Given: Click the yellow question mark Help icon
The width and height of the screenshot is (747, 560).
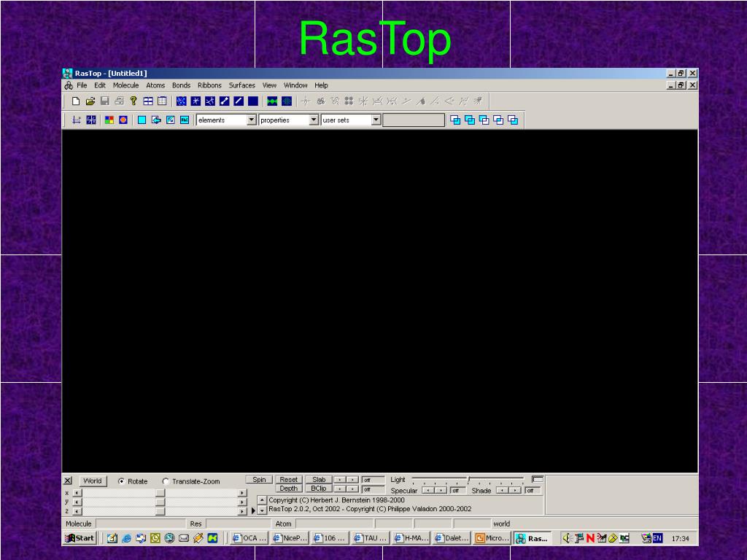Looking at the screenshot, I should [x=133, y=101].
